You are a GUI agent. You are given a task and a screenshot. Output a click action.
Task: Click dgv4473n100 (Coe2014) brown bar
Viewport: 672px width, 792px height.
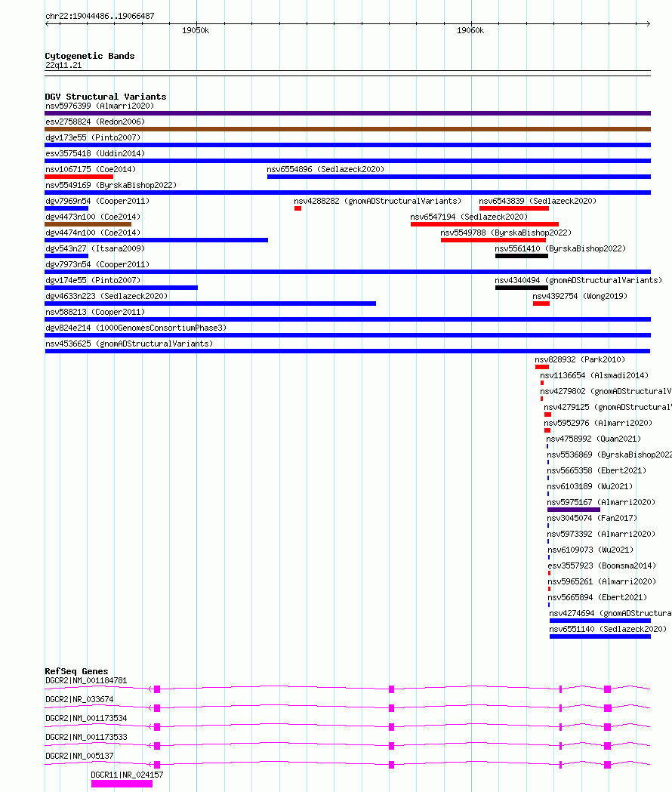88,224
